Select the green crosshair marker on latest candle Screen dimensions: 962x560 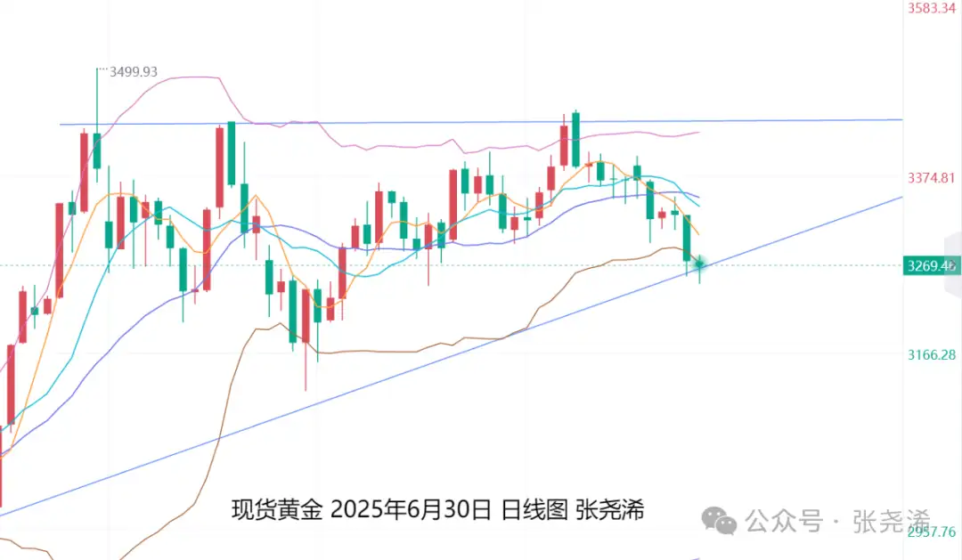(x=699, y=264)
